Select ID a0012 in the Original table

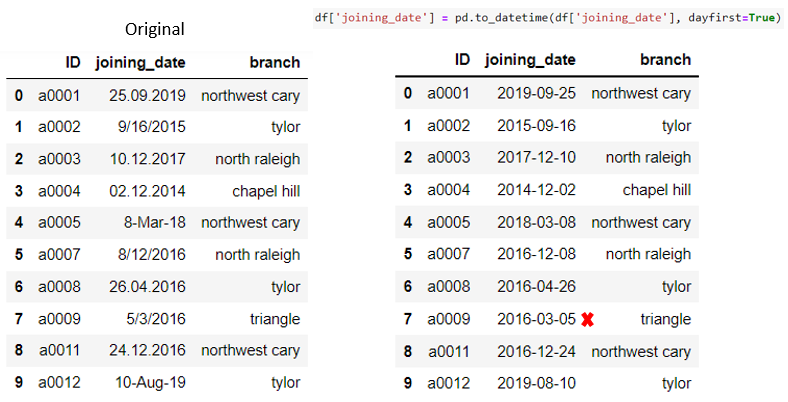tap(59, 382)
